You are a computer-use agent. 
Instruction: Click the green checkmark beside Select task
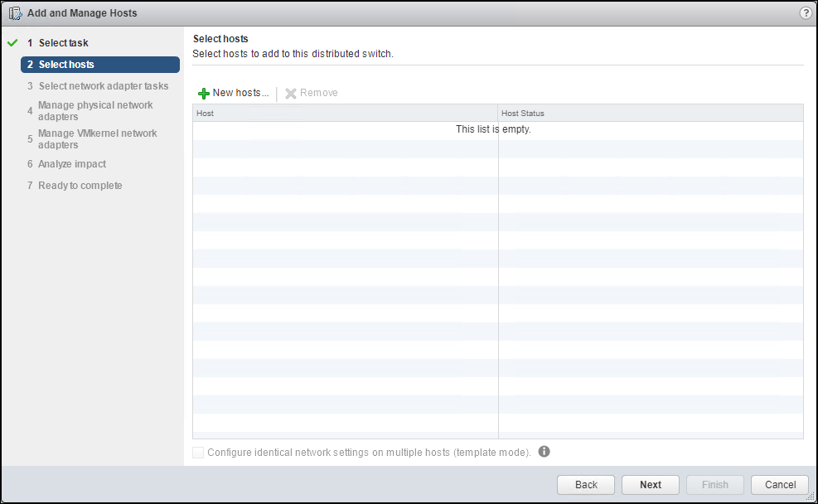tap(12, 42)
